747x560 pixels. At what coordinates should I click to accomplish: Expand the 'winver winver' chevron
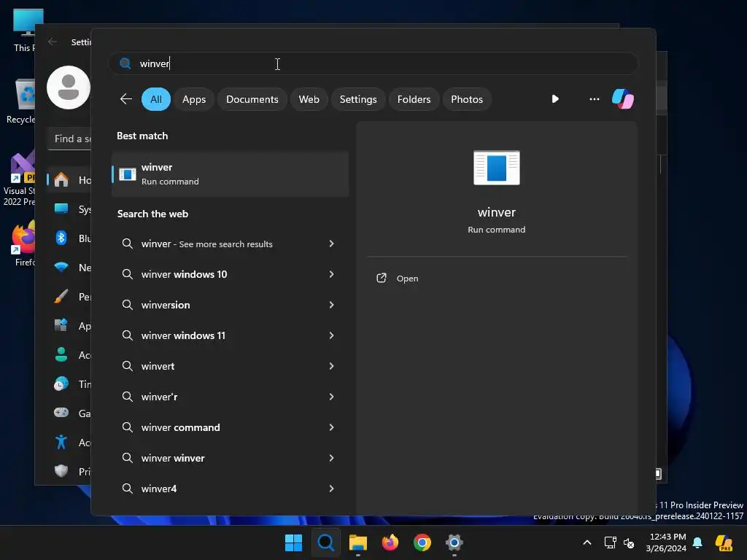332,458
